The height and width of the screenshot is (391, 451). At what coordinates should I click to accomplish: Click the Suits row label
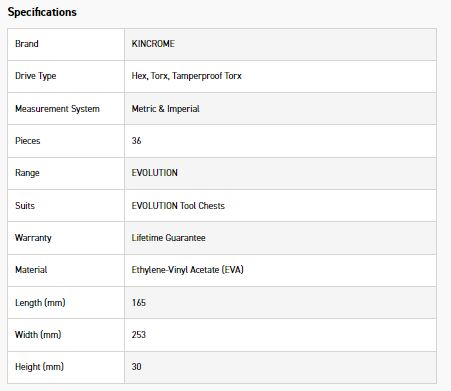25,206
